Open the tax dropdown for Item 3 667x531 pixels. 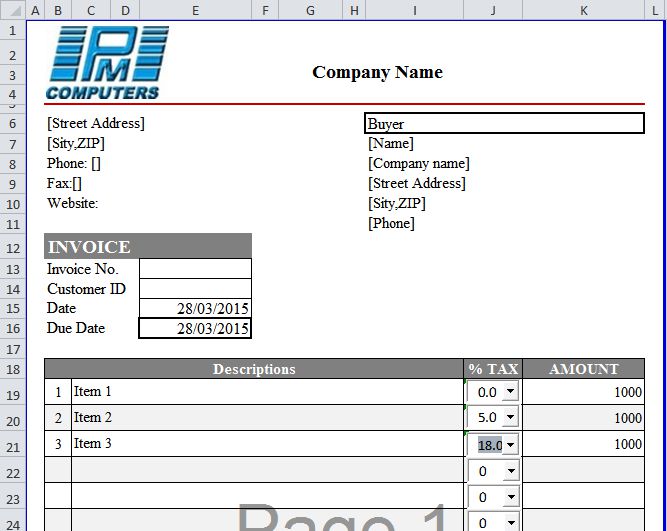[510, 445]
